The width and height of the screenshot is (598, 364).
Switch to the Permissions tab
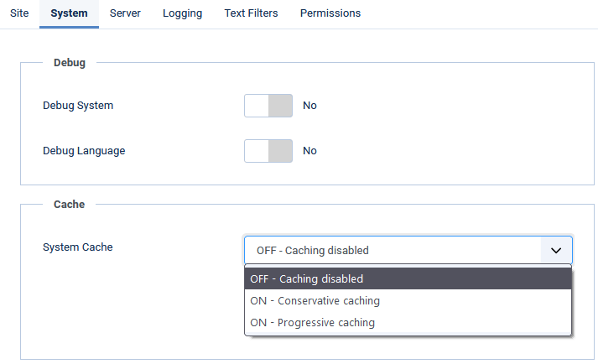pyautogui.click(x=330, y=13)
